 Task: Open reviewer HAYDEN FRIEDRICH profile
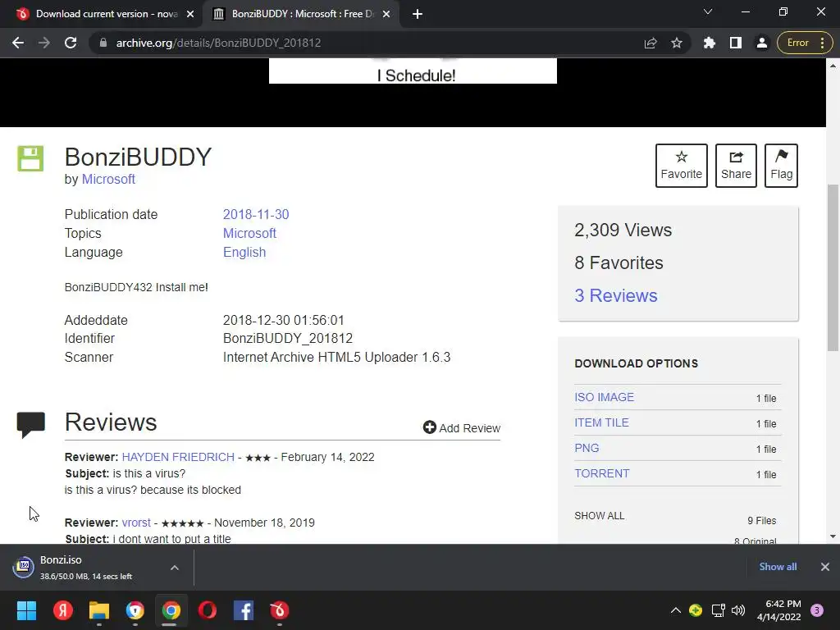178,457
